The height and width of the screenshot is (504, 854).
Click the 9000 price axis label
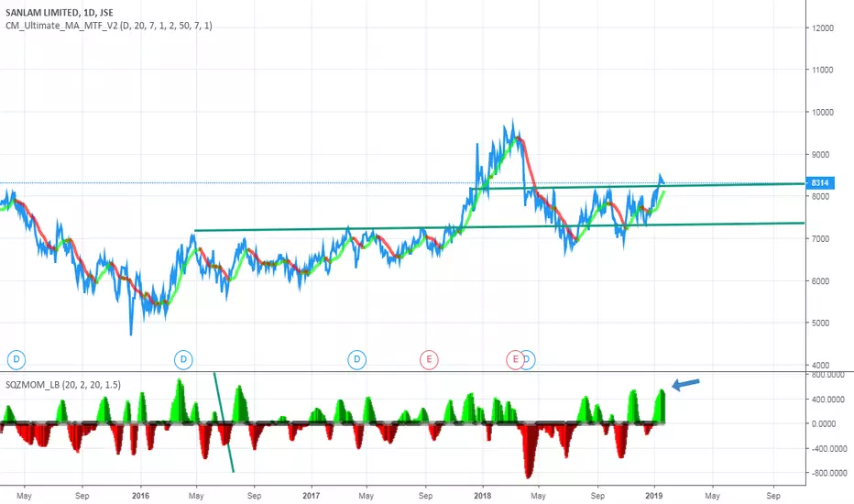tap(820, 155)
